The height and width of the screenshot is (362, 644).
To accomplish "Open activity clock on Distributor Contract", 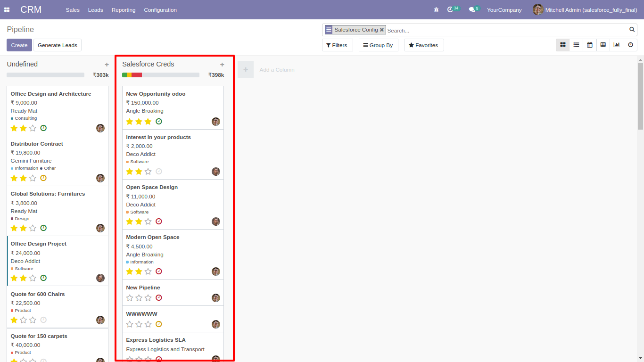I will pyautogui.click(x=43, y=178).
